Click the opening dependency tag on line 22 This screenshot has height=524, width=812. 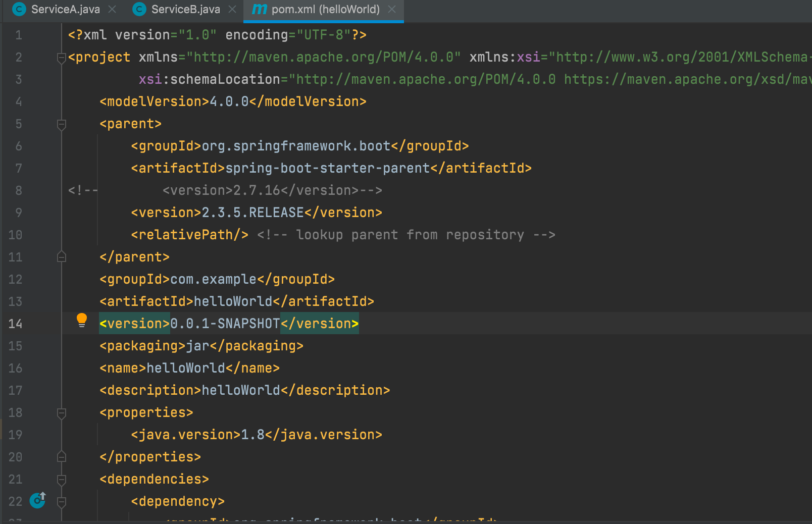[178, 502]
